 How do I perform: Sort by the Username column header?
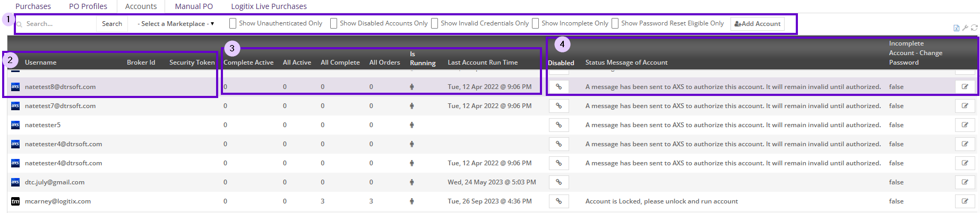pos(40,63)
